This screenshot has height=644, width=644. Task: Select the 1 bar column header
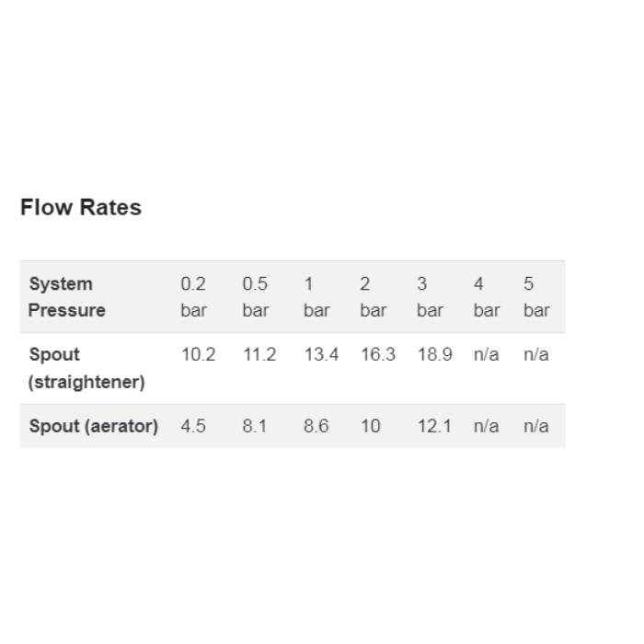pyautogui.click(x=316, y=297)
